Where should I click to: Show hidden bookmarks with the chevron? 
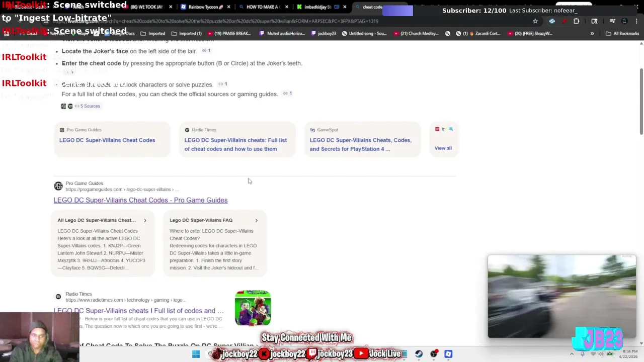click(x=592, y=33)
